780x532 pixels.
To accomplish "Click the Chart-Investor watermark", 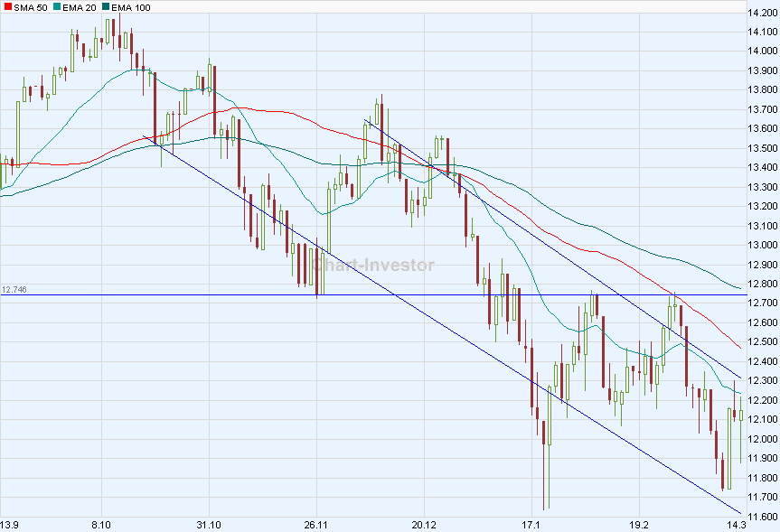I will click(x=375, y=266).
